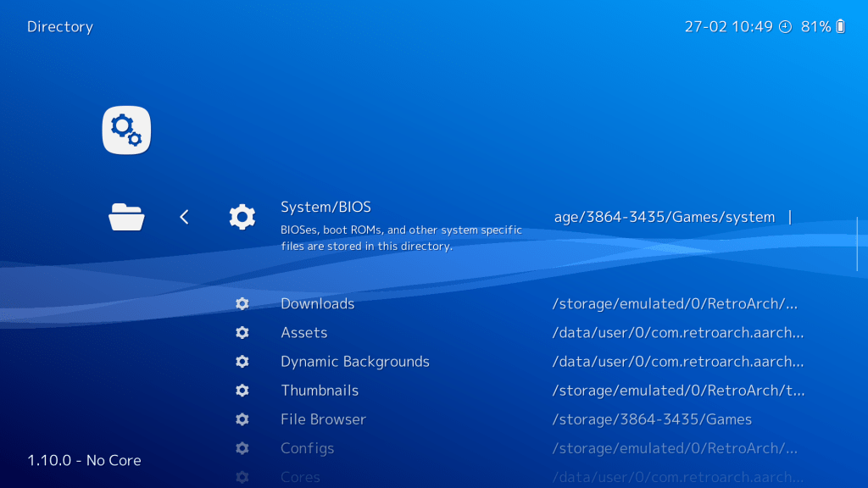868x488 pixels.
Task: Collapse back using the left-pointing chevron
Action: pyautogui.click(x=184, y=217)
